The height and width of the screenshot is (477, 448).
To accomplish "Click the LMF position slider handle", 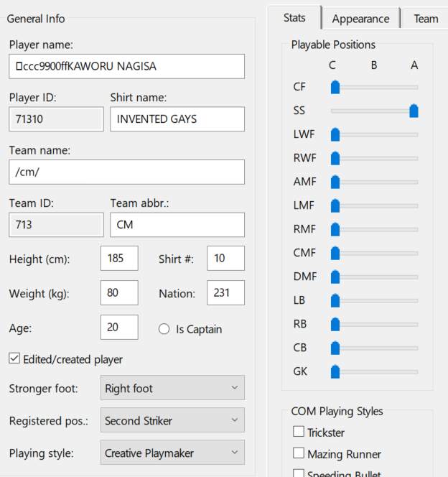I will coord(335,205).
